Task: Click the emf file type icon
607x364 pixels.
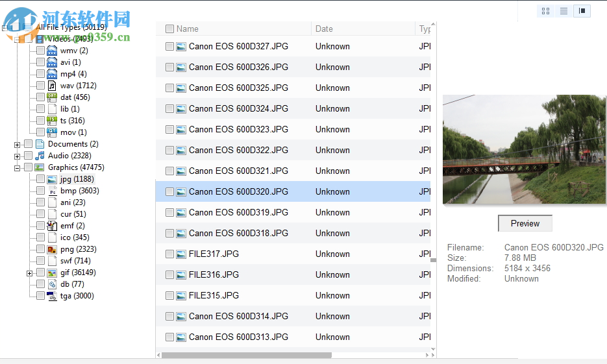Action: pos(52,226)
